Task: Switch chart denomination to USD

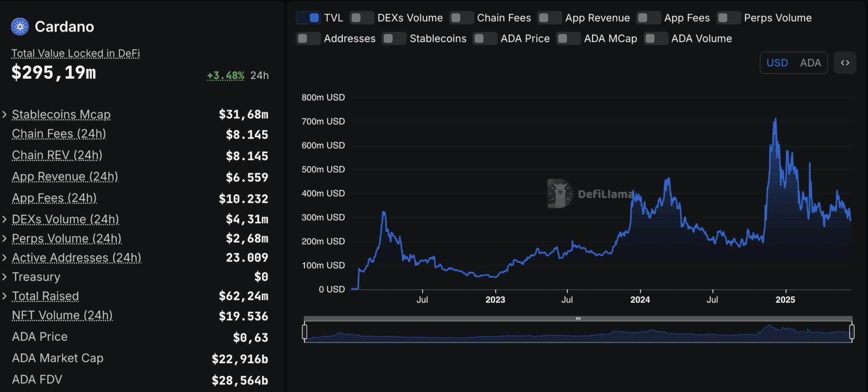Action: [777, 63]
